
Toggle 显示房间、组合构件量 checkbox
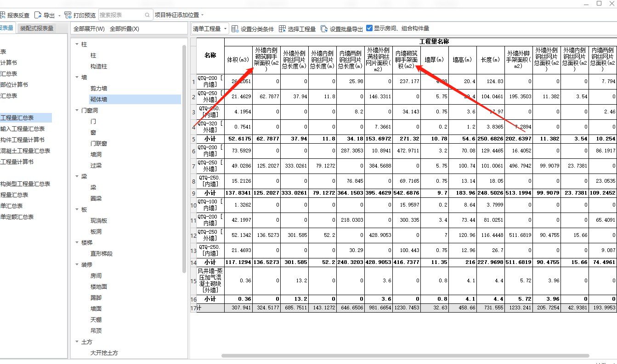point(369,28)
